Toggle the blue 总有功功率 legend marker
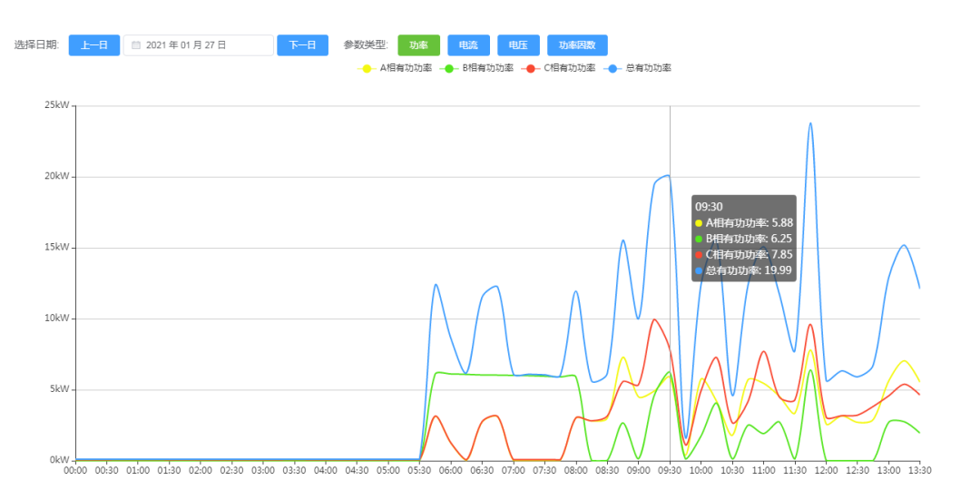This screenshot has height=490, width=980. (x=613, y=68)
